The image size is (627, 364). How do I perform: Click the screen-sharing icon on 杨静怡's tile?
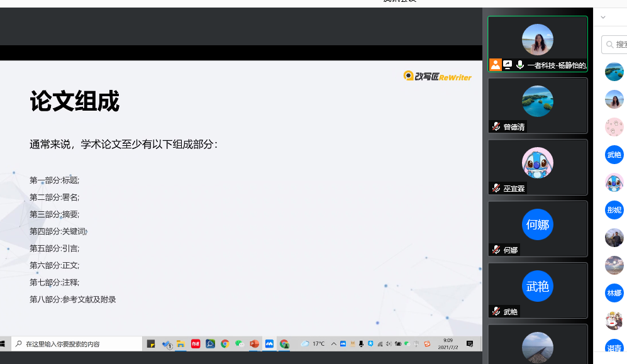coord(508,65)
